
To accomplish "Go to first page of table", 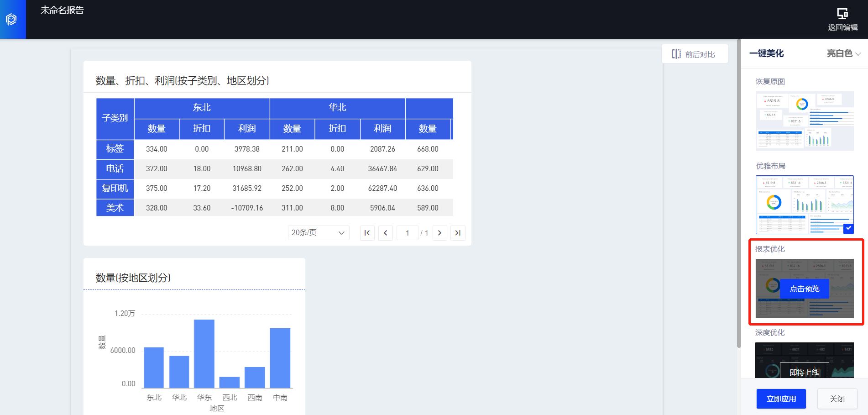I will pyautogui.click(x=367, y=233).
